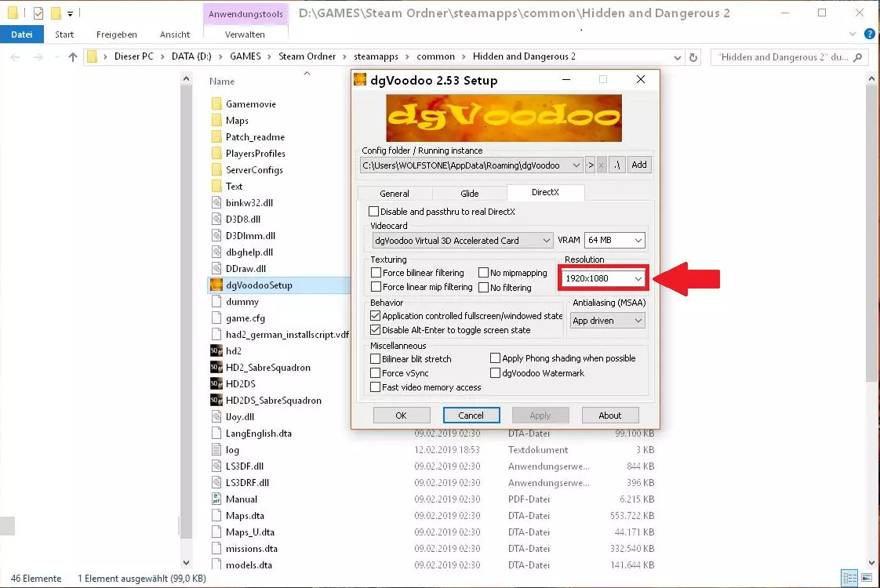Image resolution: width=880 pixels, height=588 pixels.
Task: Click the Manual PDF file icon
Action: (216, 499)
